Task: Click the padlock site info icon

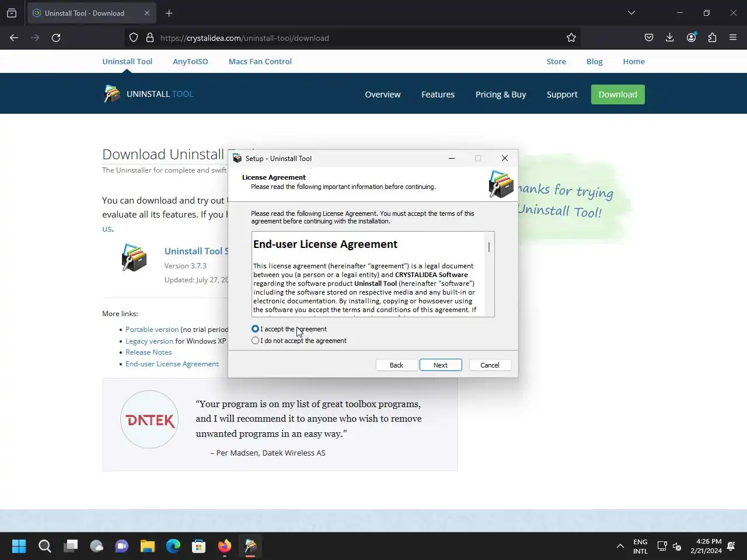Action: click(x=150, y=38)
